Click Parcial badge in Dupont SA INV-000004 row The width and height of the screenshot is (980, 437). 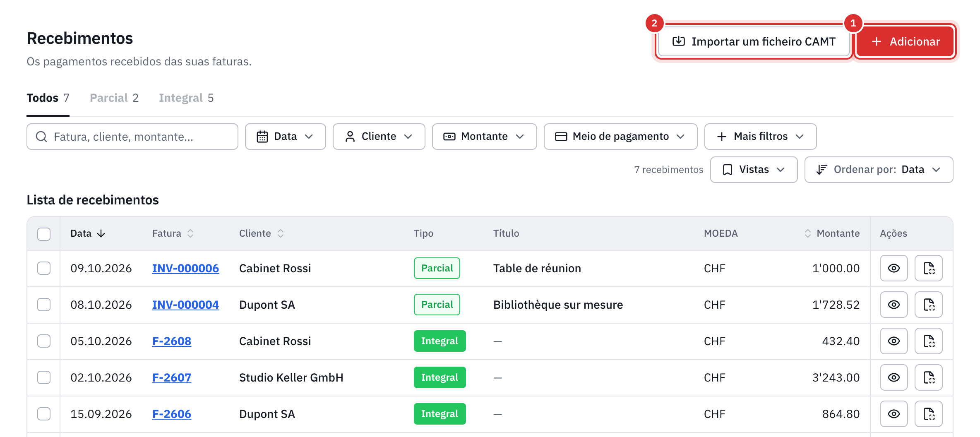point(437,305)
